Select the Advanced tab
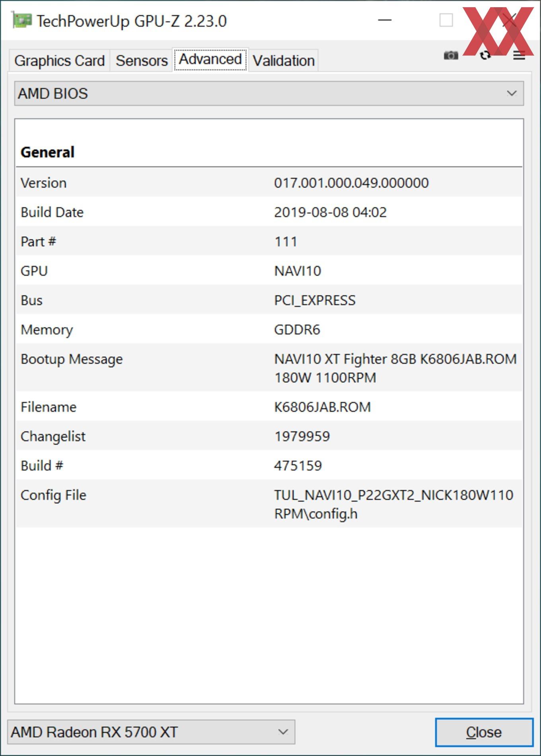This screenshot has width=541, height=756. click(210, 60)
